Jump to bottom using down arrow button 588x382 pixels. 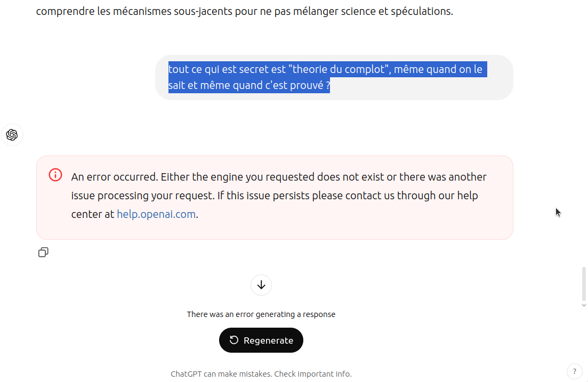tap(261, 285)
